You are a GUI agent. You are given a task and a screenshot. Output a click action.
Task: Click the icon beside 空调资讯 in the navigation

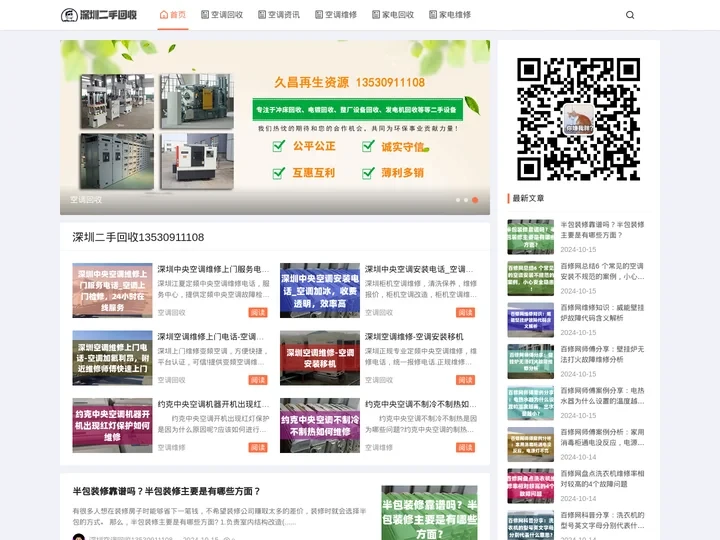(x=262, y=15)
